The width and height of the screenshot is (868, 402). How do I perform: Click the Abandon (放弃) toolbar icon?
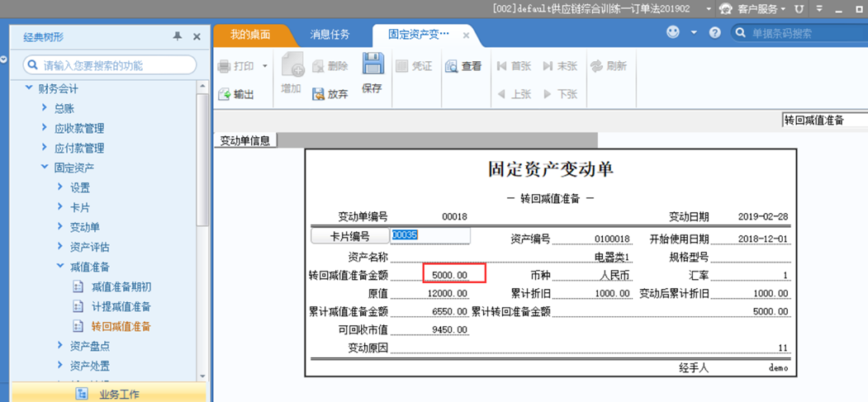tap(318, 94)
